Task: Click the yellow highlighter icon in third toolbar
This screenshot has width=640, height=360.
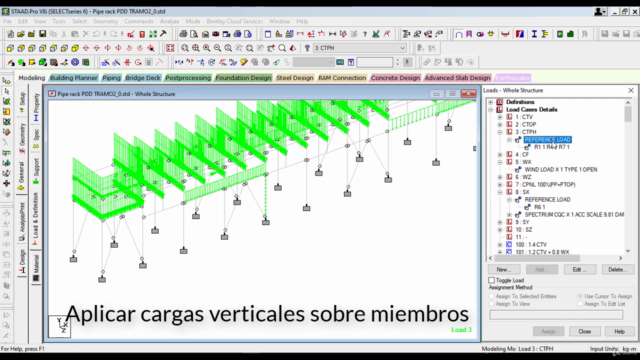Action: (244, 62)
